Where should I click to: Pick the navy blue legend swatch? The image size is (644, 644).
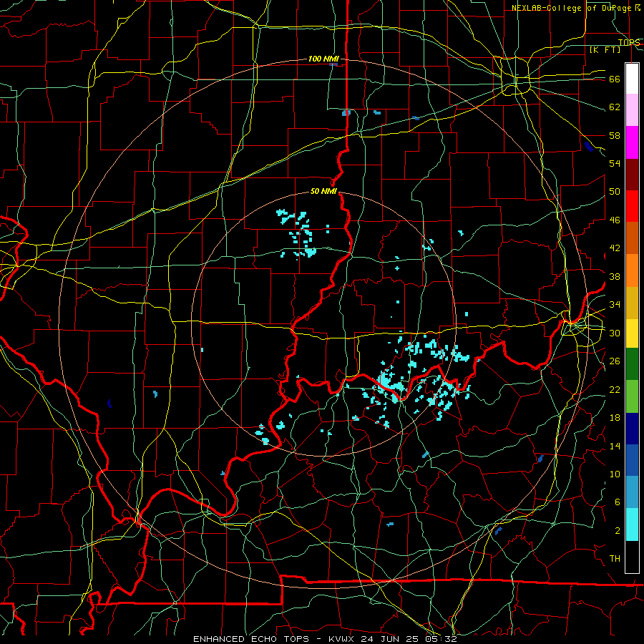(x=632, y=429)
